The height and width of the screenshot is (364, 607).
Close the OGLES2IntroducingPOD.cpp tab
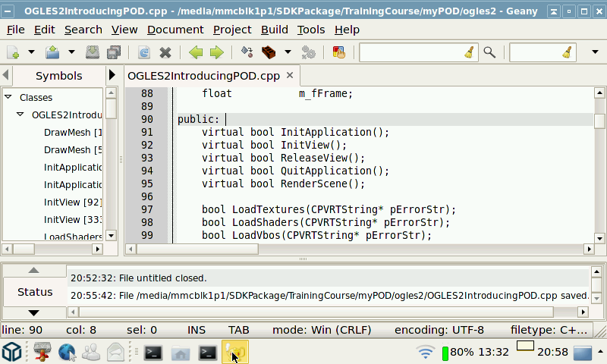[x=290, y=76]
